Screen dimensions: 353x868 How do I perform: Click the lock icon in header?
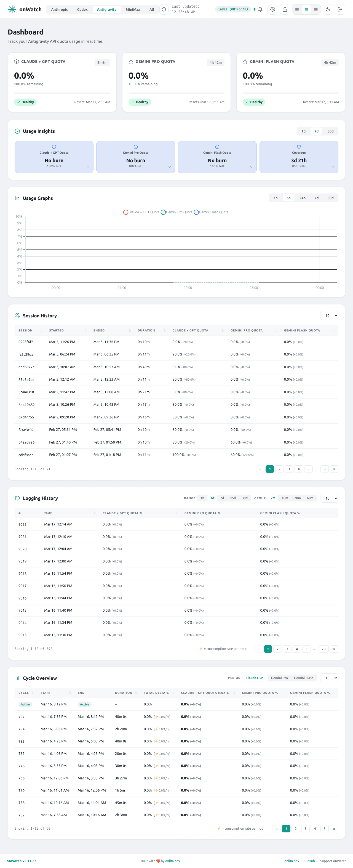285,9
